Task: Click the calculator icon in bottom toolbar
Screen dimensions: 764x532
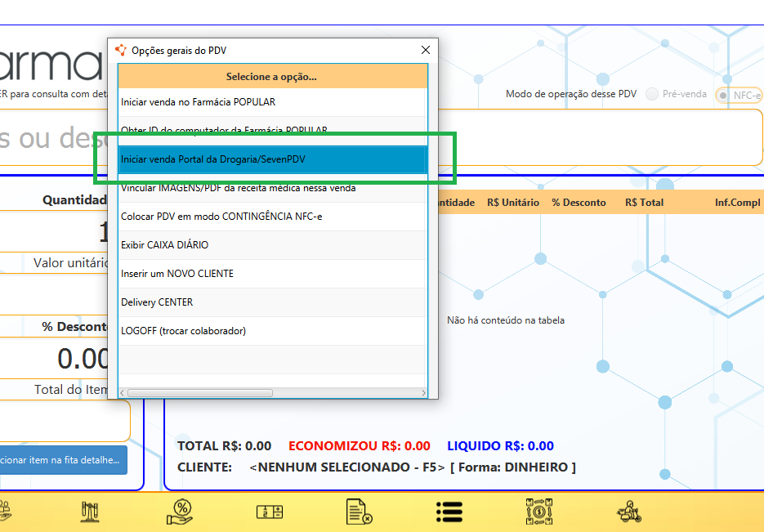Action: pos(270,512)
